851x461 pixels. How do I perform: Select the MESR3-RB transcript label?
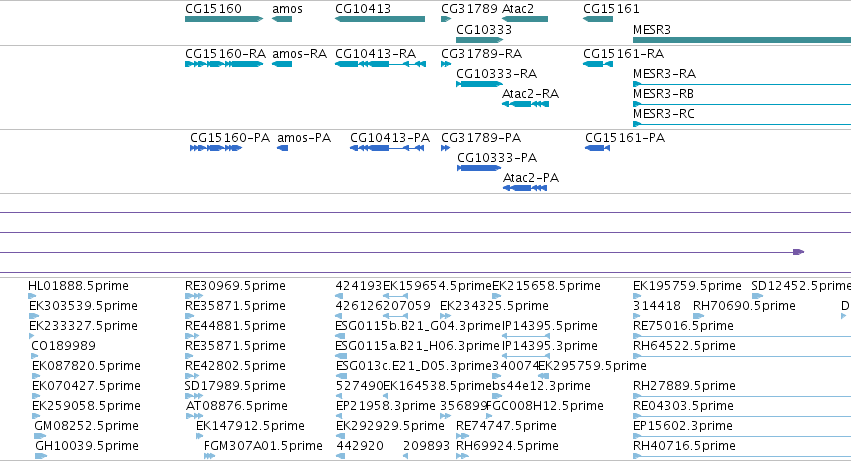pos(663,94)
